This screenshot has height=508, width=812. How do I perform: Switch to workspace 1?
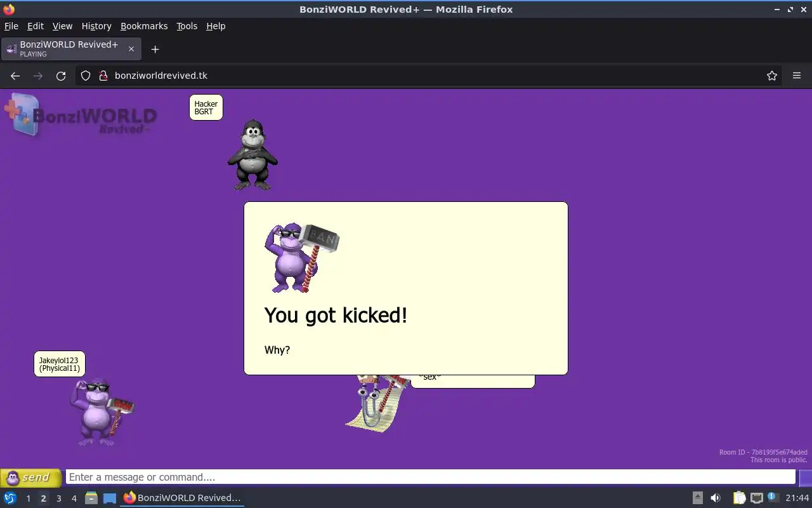[x=28, y=498]
